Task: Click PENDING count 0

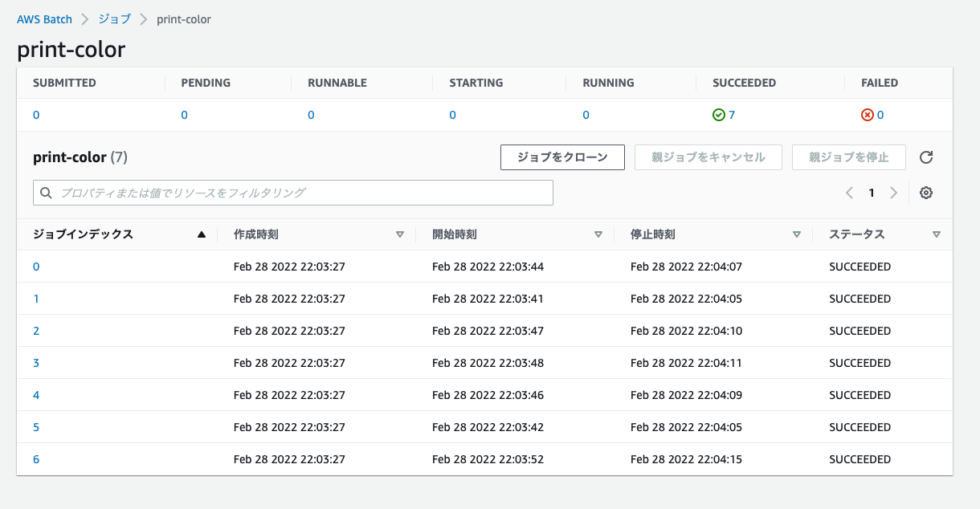Action: tap(184, 115)
